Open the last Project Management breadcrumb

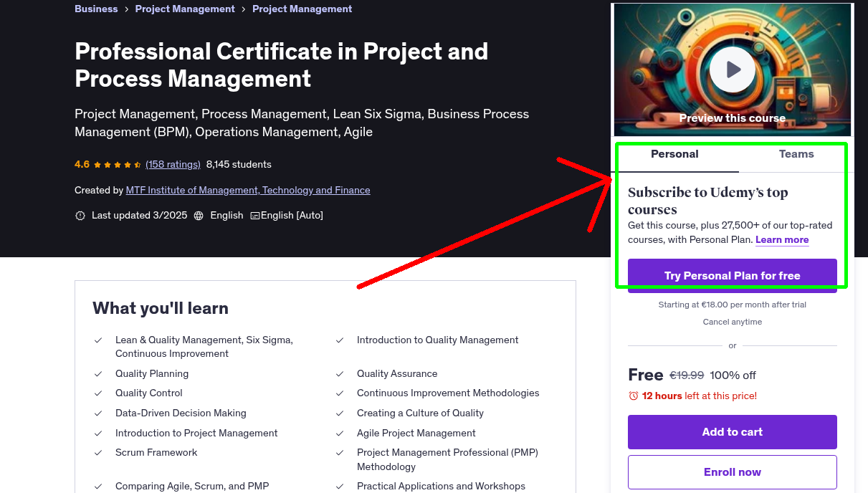[302, 9]
